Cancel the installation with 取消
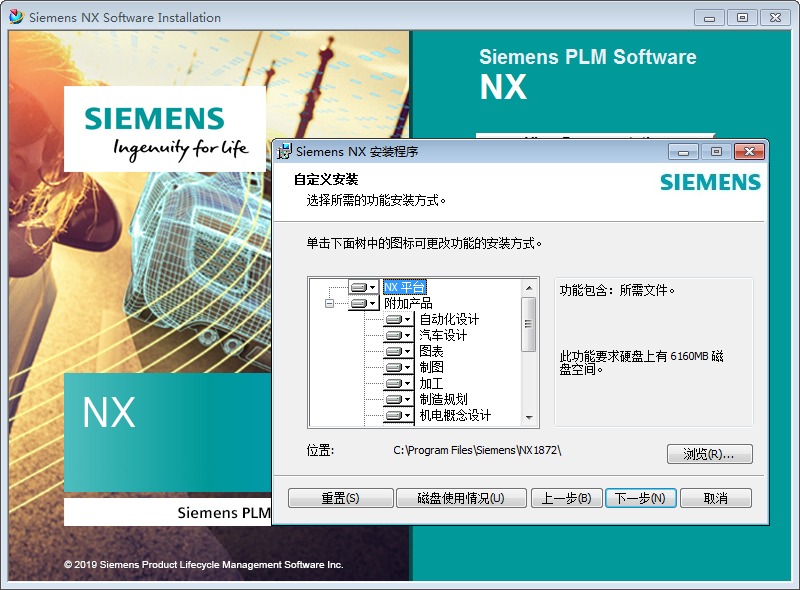Screen dimensions: 800x590 (x=715, y=498)
